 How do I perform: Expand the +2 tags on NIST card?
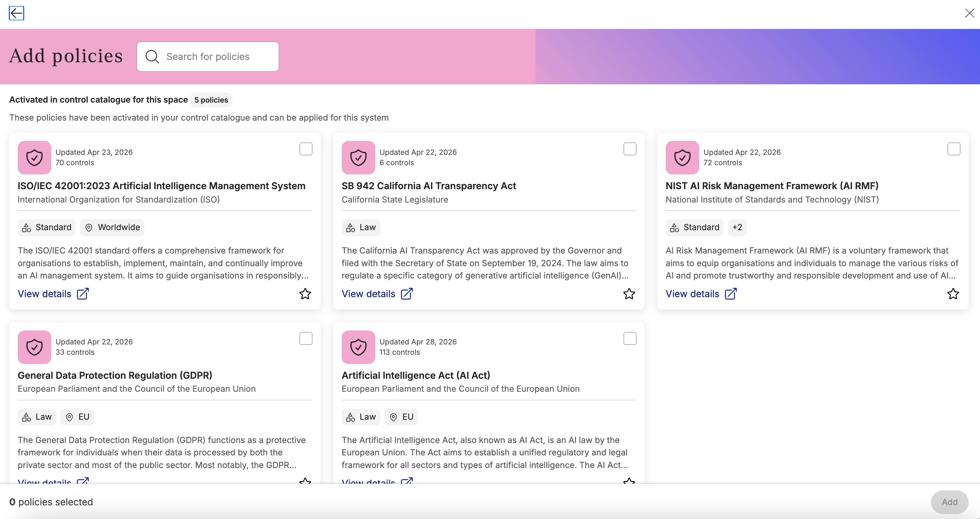coord(737,228)
